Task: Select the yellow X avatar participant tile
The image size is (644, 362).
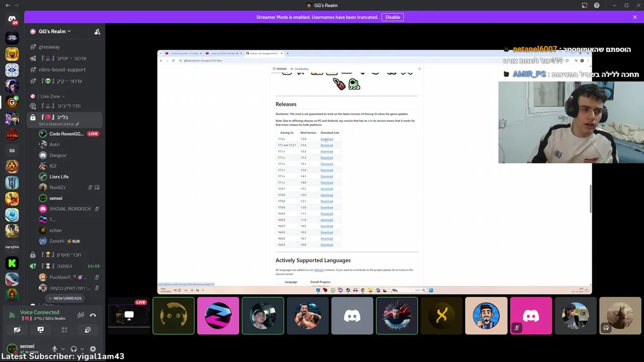Action: click(441, 316)
